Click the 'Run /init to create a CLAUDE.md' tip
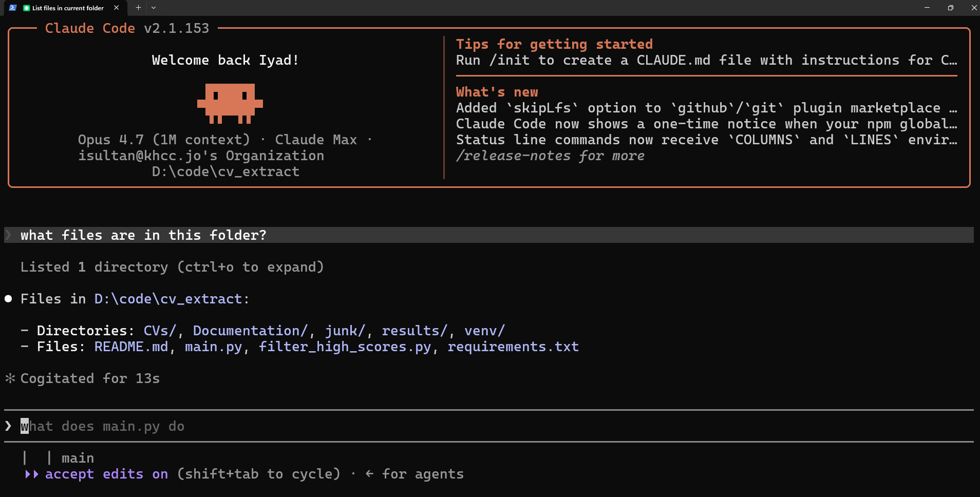980x497 pixels. 706,60
